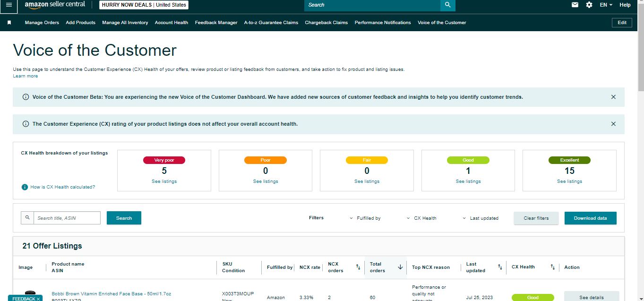Open the mail messages icon
Image resolution: width=644 pixels, height=301 pixels.
pos(575,5)
